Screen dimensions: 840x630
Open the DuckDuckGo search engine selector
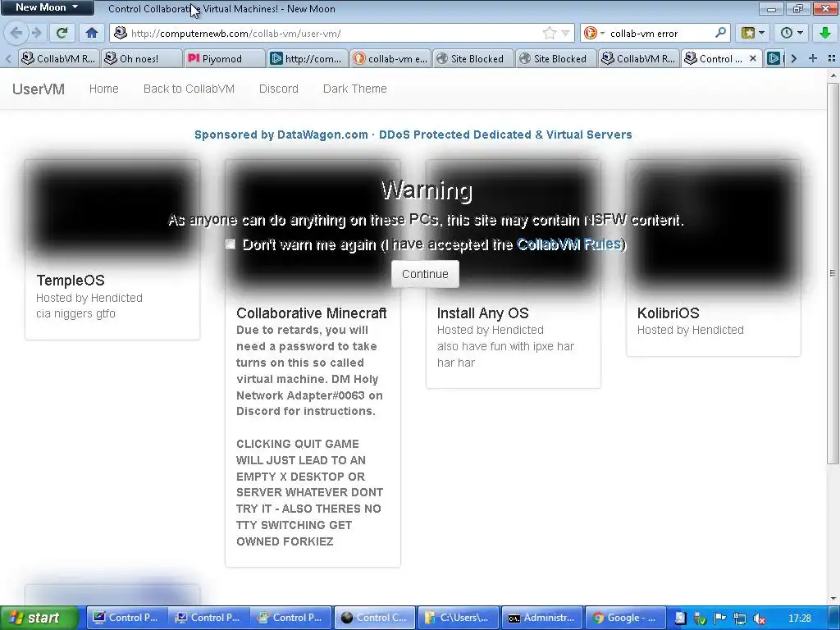tap(594, 33)
